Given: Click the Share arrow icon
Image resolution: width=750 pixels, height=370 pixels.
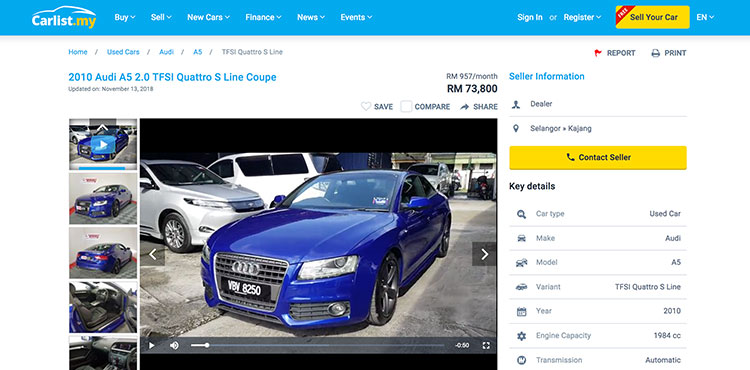Looking at the screenshot, I should [x=464, y=107].
